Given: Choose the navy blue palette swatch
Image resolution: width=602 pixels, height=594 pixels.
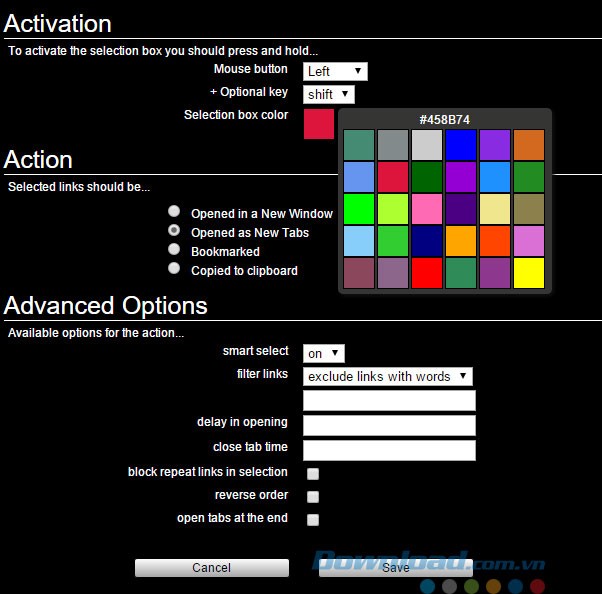Looking at the screenshot, I should pos(427,241).
